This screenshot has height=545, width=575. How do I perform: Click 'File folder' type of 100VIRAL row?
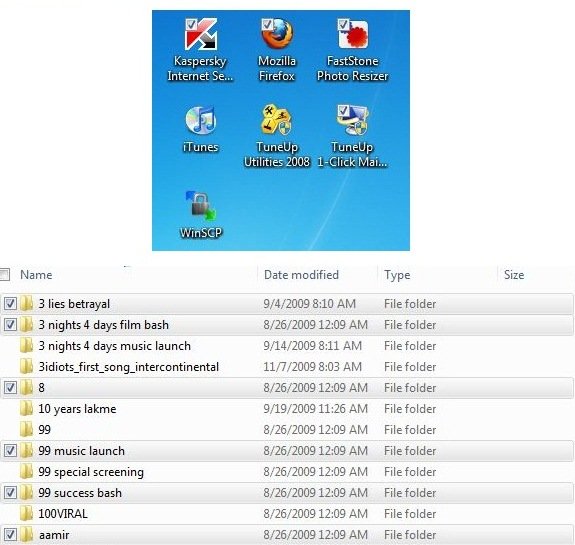tap(410, 514)
